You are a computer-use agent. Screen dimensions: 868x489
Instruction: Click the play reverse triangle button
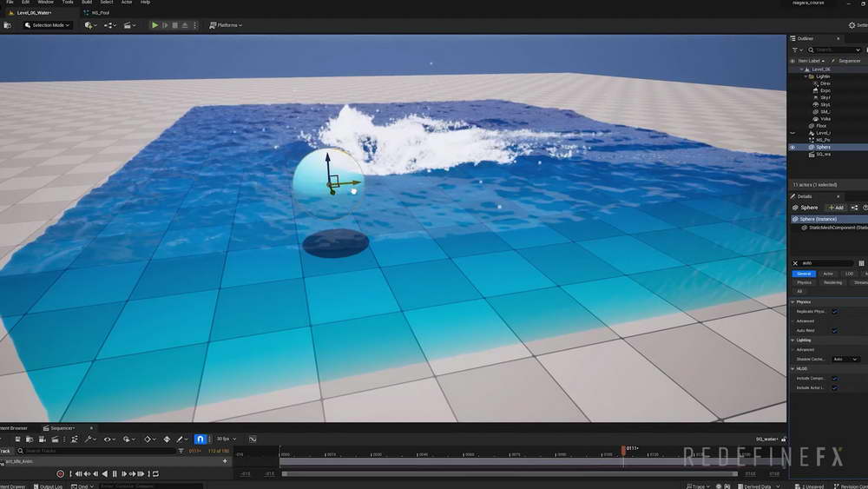[x=105, y=474]
